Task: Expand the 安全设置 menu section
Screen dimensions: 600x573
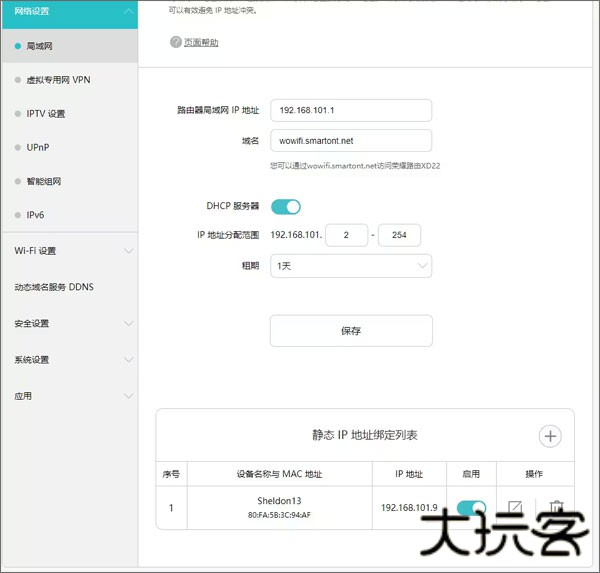Action: 69,323
